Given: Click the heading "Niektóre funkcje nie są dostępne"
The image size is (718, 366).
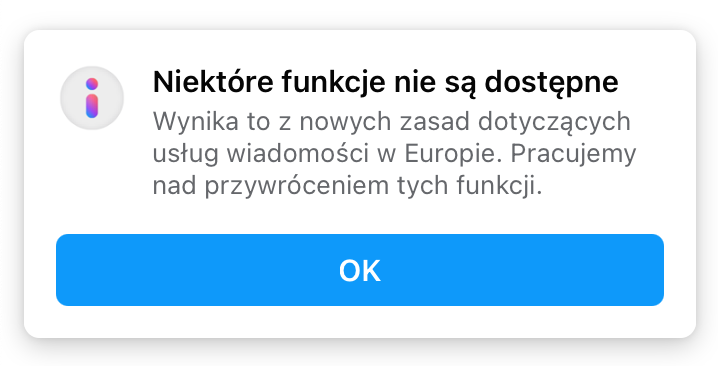Looking at the screenshot, I should tap(386, 83).
